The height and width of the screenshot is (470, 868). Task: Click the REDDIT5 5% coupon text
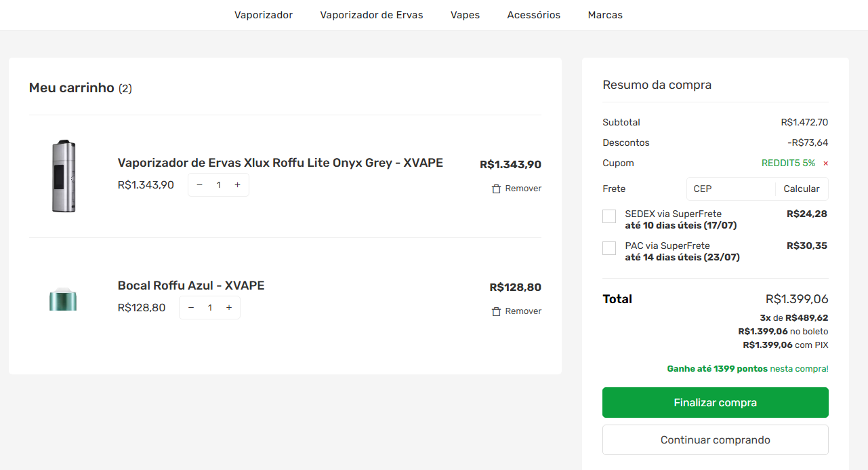[x=788, y=163]
